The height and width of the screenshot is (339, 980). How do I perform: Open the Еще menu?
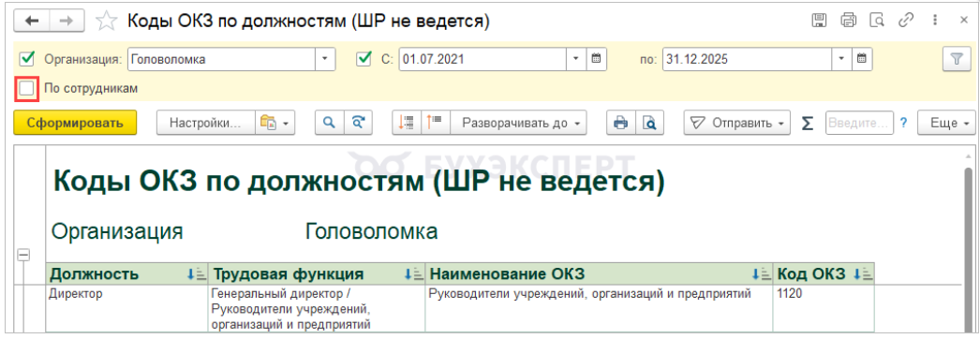coord(946,123)
